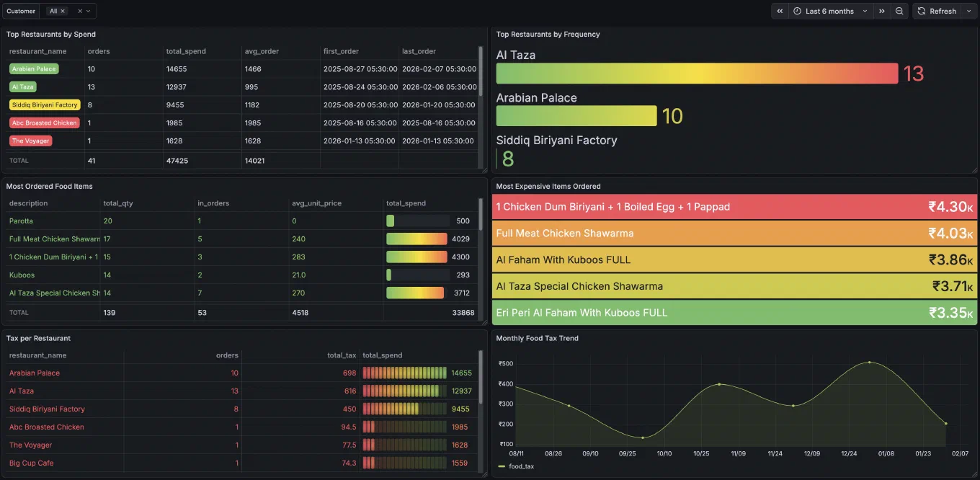The image size is (980, 480).
Task: Click the red Abc Broasted Chicken tag
Action: 44,123
